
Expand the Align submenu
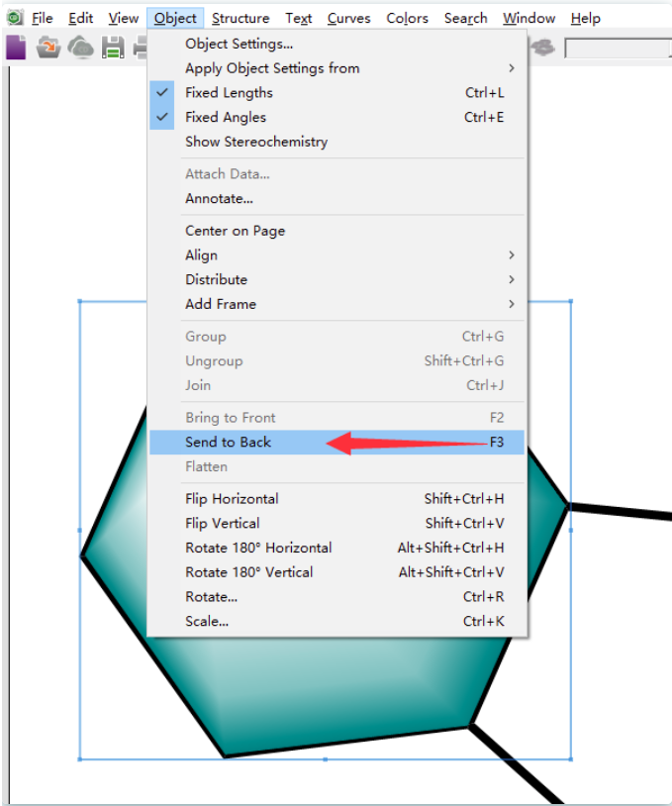pos(337,254)
